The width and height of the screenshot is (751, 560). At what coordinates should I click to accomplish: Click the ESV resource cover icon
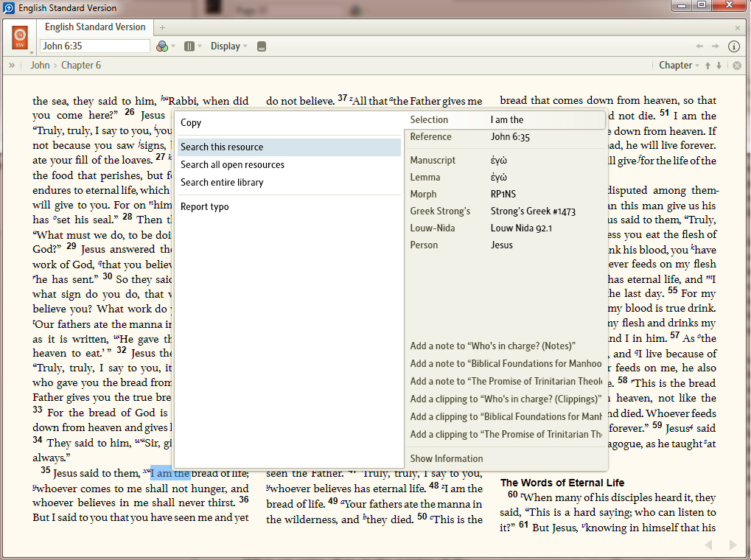(20, 38)
